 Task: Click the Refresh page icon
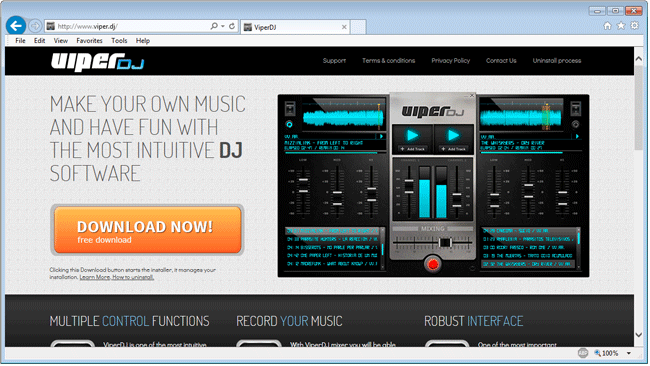232,26
